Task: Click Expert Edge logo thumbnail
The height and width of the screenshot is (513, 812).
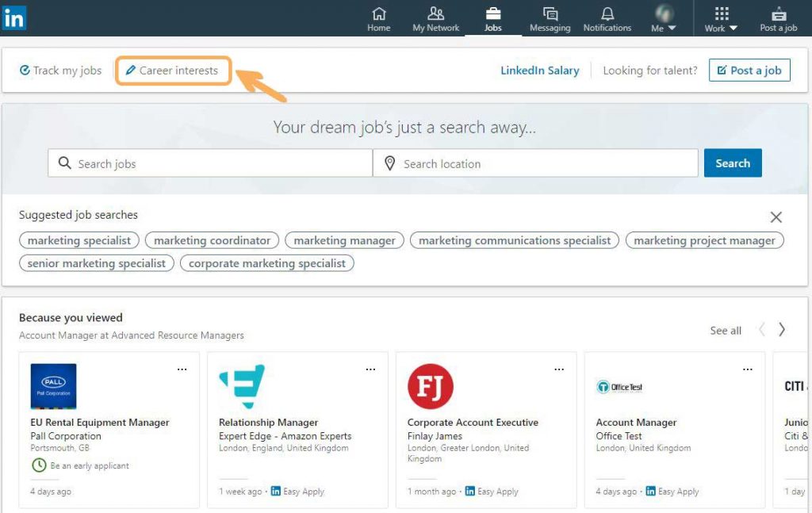Action: 242,386
